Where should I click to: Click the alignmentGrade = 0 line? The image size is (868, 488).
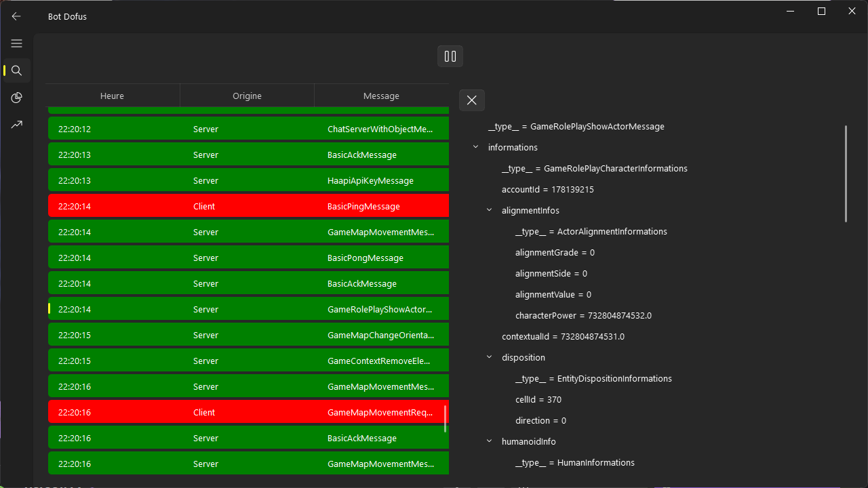555,252
